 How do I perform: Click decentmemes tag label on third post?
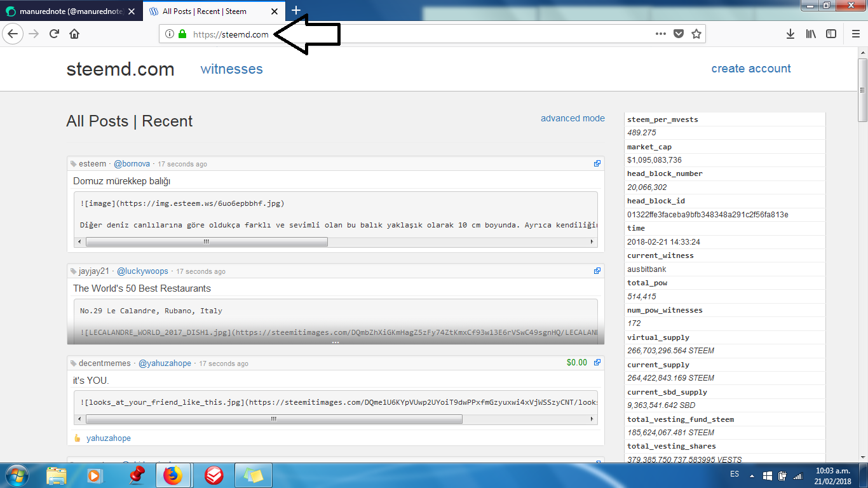click(105, 363)
